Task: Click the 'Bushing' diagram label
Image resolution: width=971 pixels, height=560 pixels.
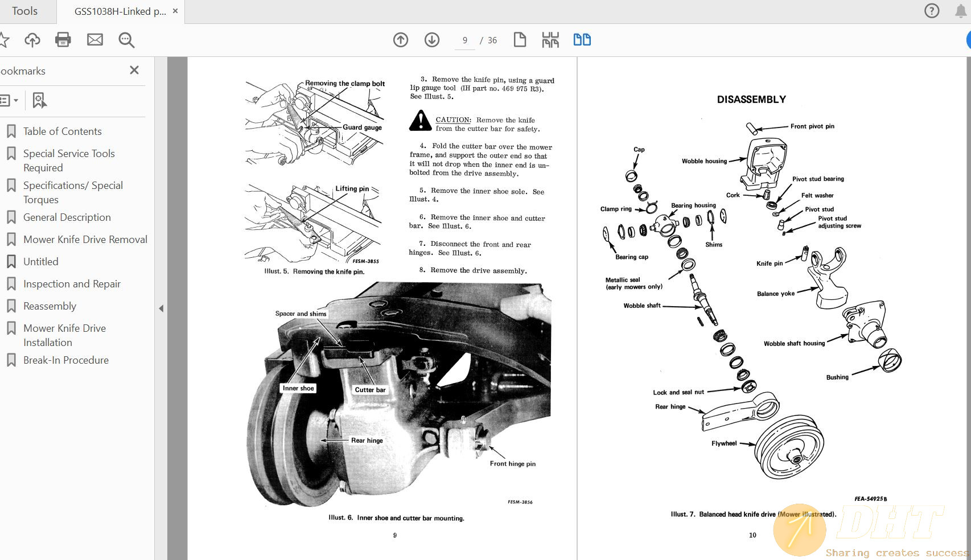Action: coord(837,377)
